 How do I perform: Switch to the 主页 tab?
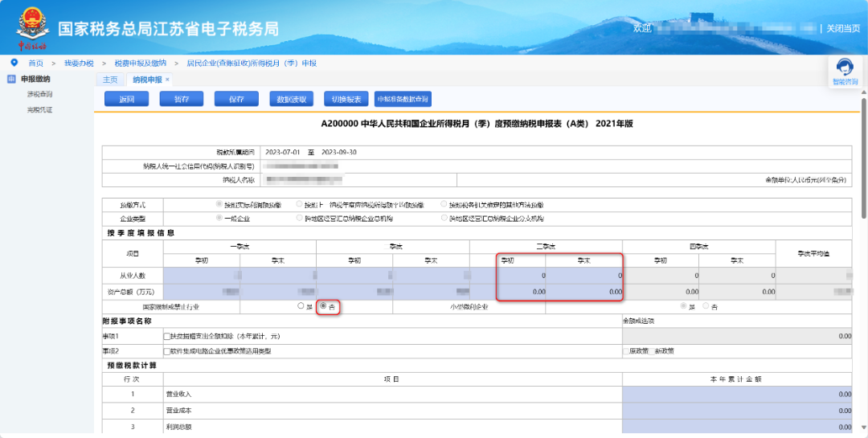coord(110,80)
